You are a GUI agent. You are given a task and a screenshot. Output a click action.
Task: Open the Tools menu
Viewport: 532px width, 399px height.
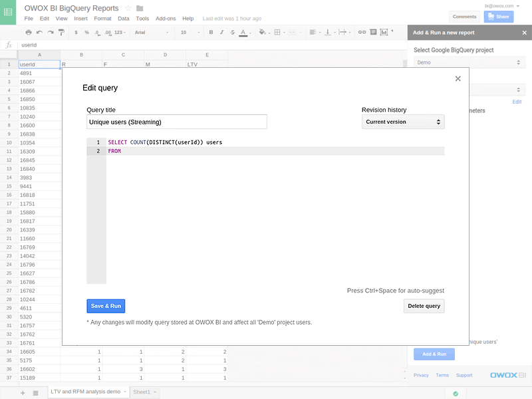point(142,19)
